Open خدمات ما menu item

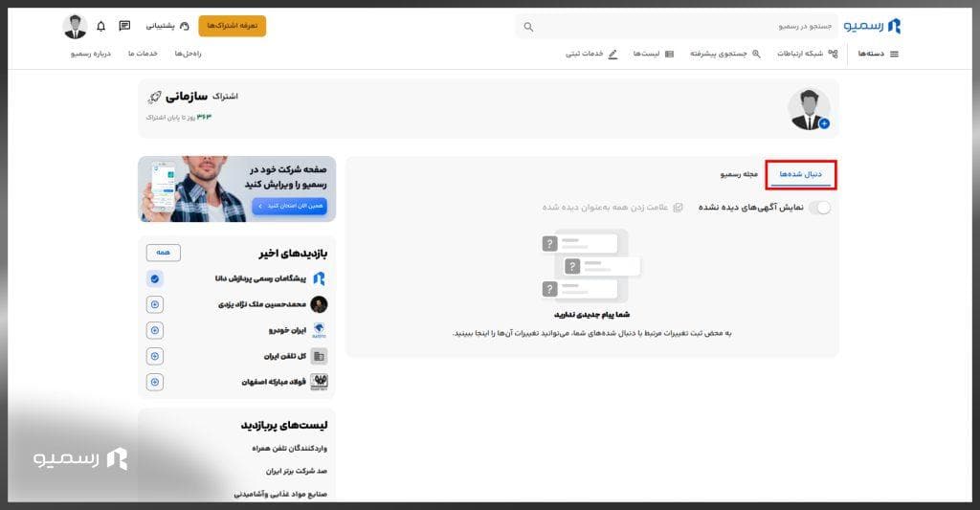144,54
